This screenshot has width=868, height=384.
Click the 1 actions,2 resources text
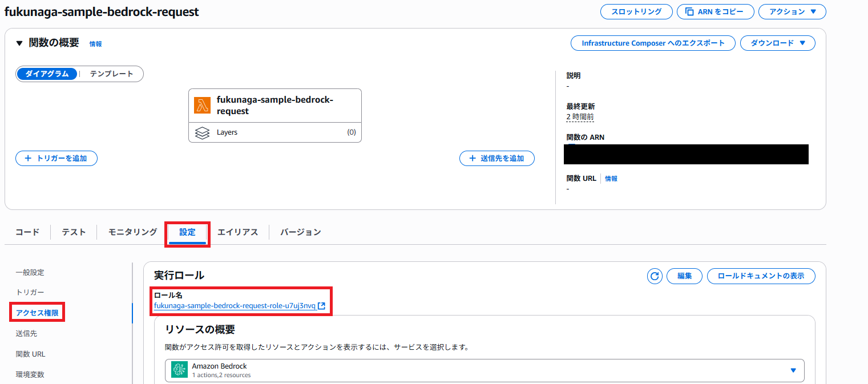221,375
